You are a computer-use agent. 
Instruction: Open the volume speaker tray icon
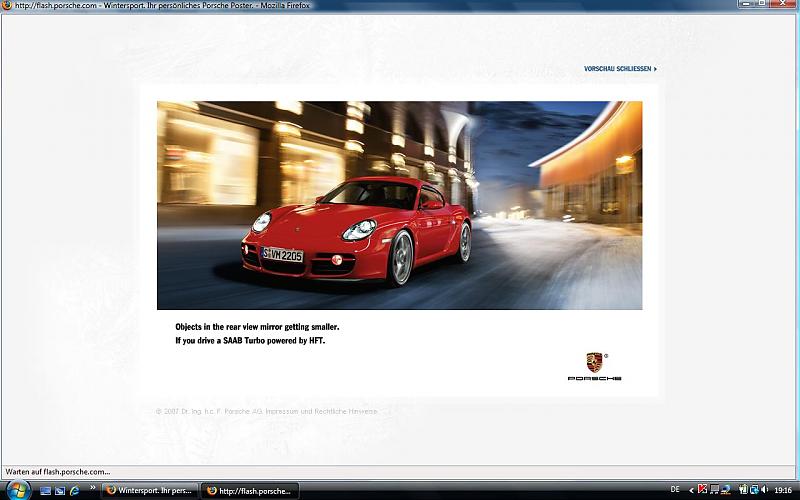(x=764, y=490)
